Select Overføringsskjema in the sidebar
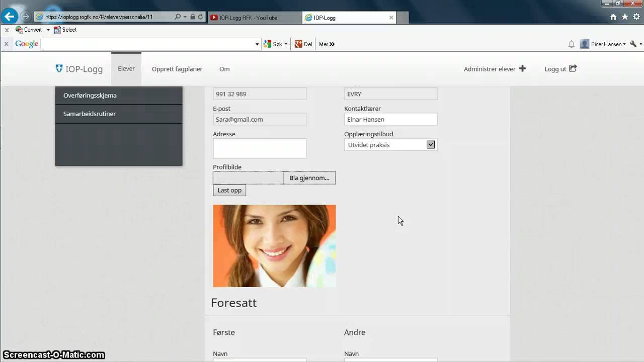The width and height of the screenshot is (644, 362). point(119,96)
